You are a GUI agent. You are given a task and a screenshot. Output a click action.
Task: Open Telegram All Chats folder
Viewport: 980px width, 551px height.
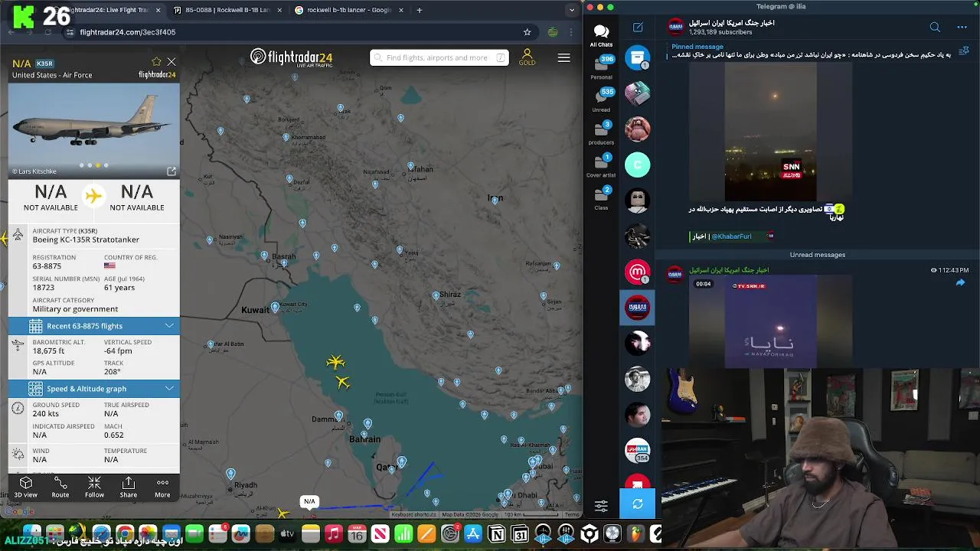pos(601,35)
